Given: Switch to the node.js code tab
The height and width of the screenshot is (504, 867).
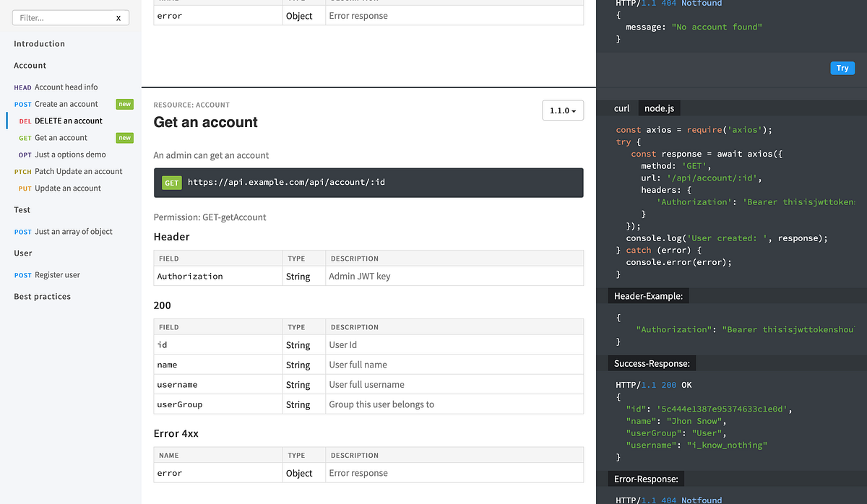Looking at the screenshot, I should tap(658, 108).
